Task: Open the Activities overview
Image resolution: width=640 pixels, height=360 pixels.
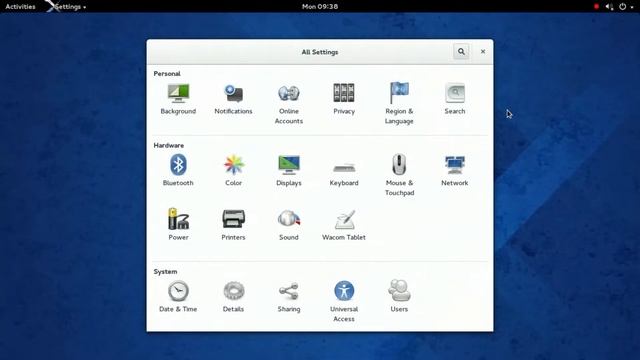Action: (x=20, y=7)
